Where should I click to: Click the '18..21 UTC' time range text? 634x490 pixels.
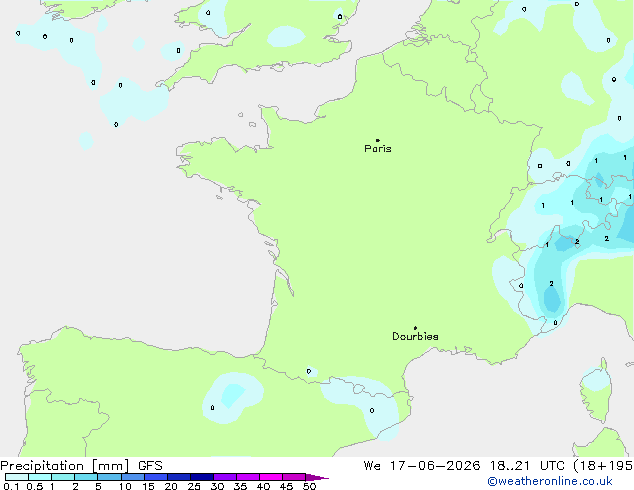tap(528, 466)
